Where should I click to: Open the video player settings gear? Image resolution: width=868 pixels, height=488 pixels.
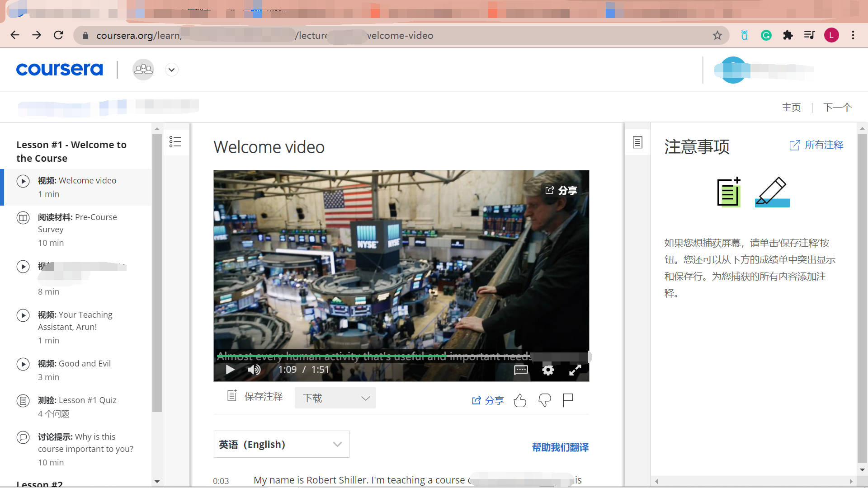pyautogui.click(x=547, y=370)
